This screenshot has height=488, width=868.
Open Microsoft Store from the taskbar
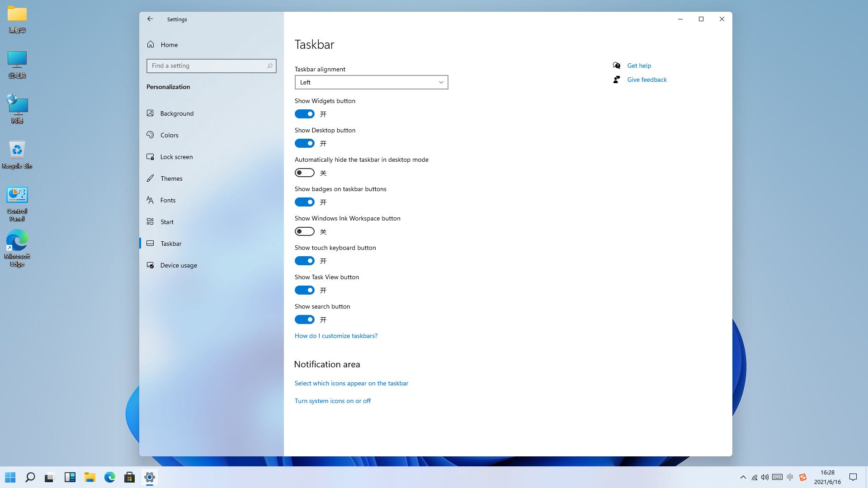(130, 477)
